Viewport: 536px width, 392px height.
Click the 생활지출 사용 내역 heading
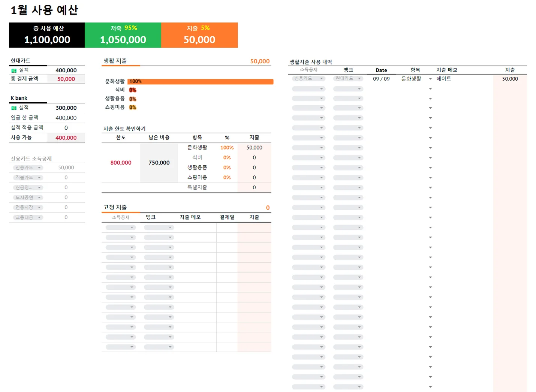pos(311,62)
